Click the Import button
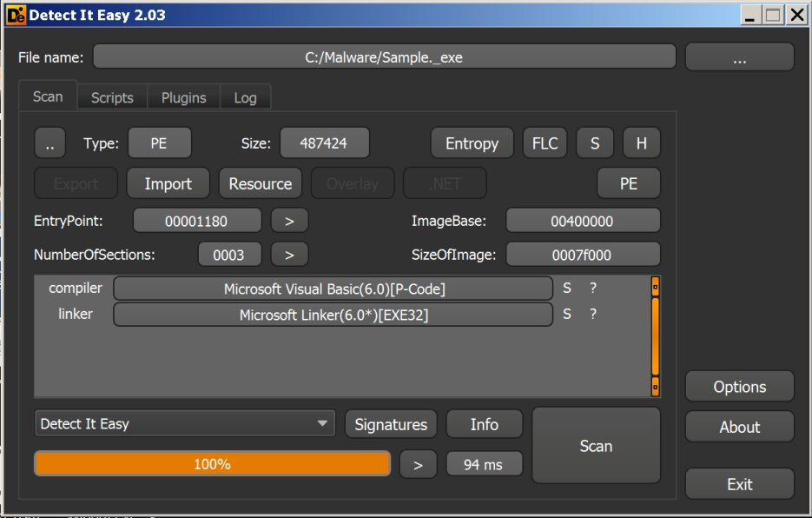 point(168,183)
